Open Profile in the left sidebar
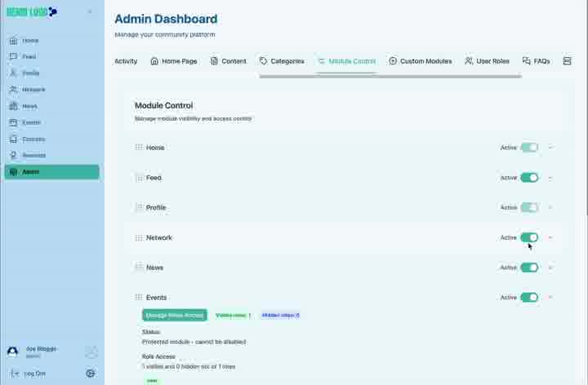 pos(51,73)
